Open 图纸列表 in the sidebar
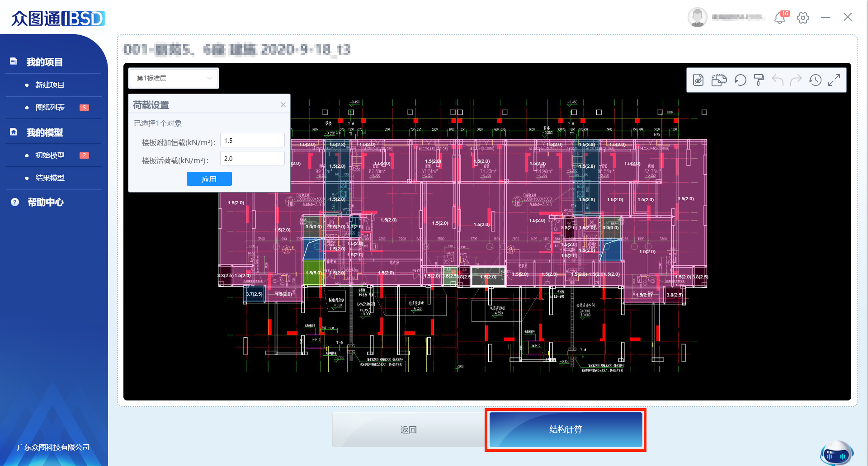 pos(50,108)
